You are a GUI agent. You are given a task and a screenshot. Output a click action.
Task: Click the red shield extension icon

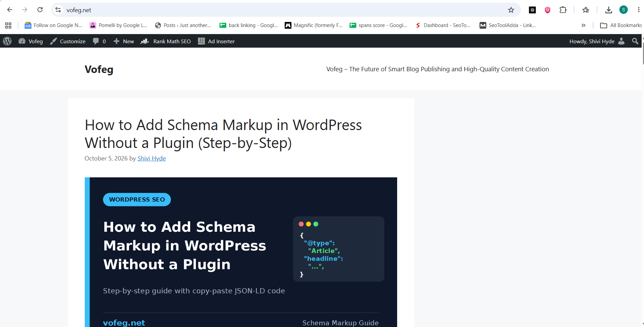pyautogui.click(x=547, y=10)
